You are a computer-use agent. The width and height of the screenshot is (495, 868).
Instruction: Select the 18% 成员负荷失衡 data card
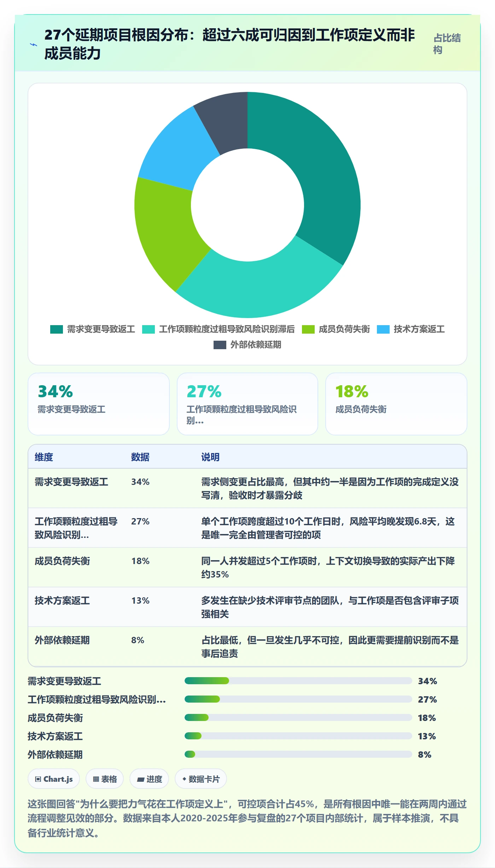point(396,404)
